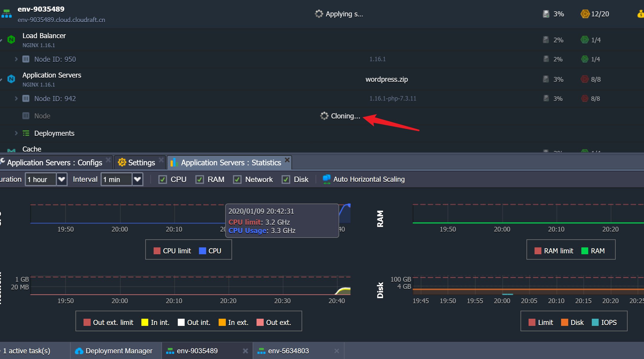The width and height of the screenshot is (644, 359).
Task: Open the Interval 1 min dropdown
Action: 138,179
